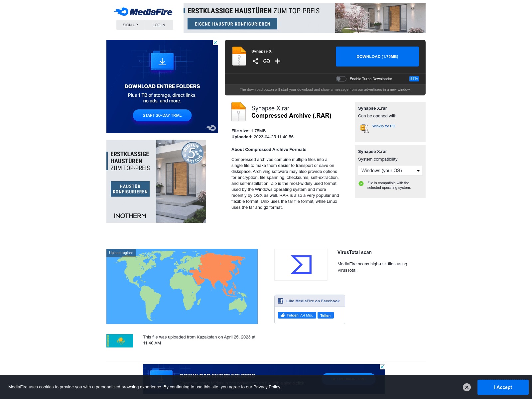This screenshot has height=399, width=532.
Task: Click EIGENE HAUSTÜR KONFIGURIEREN ad button
Action: tap(232, 24)
